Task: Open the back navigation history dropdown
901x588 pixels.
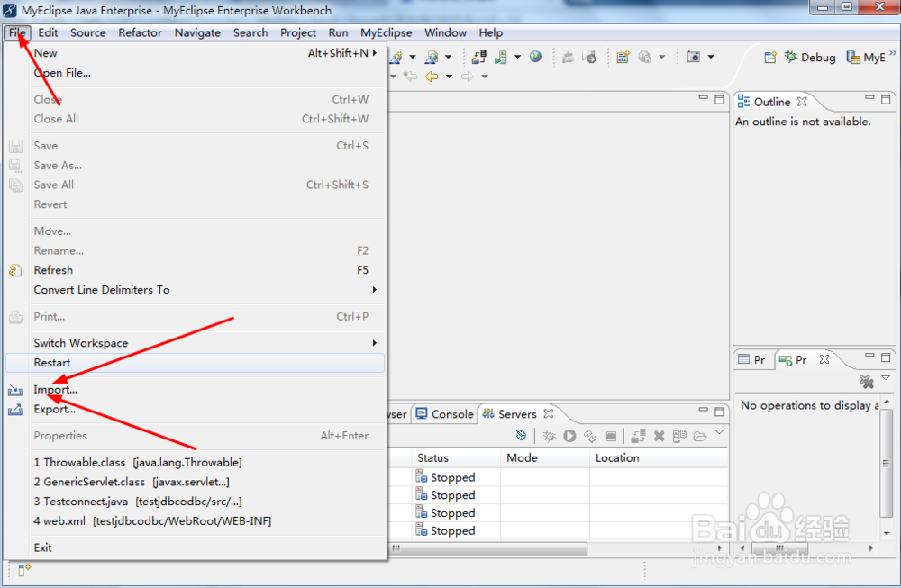Action: pos(449,77)
